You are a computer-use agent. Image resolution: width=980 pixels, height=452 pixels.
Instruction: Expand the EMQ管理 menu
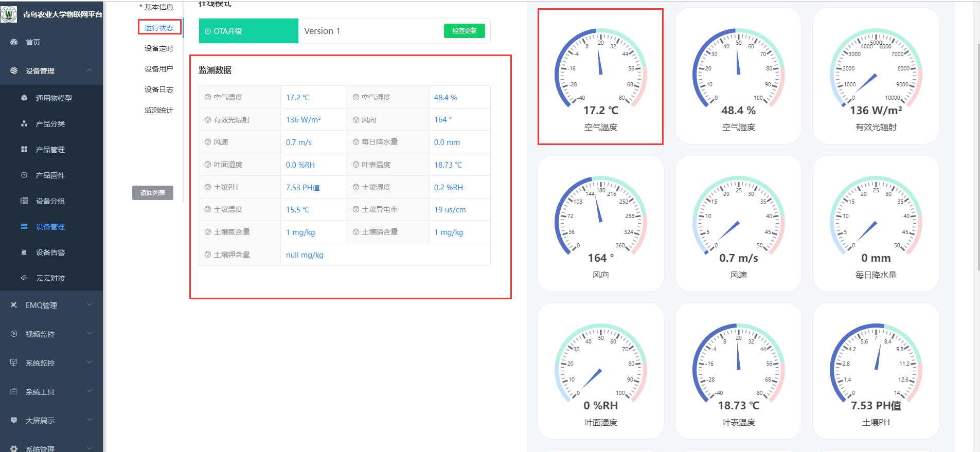click(x=90, y=305)
